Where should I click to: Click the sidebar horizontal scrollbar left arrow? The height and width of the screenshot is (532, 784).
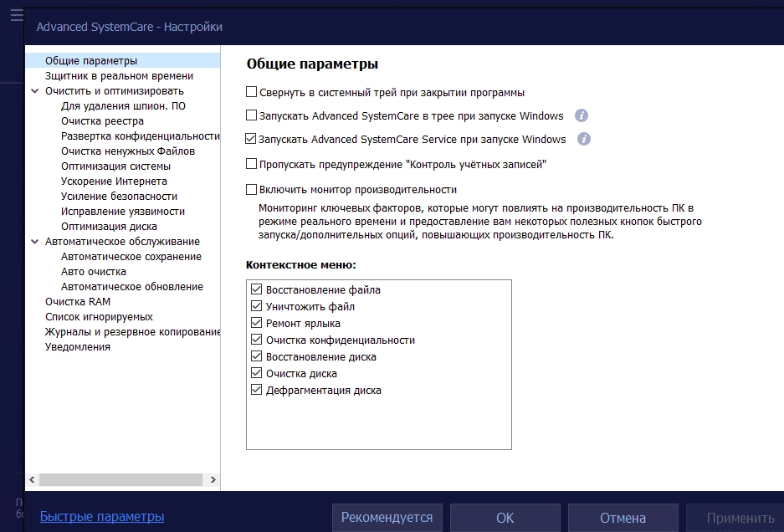click(32, 479)
